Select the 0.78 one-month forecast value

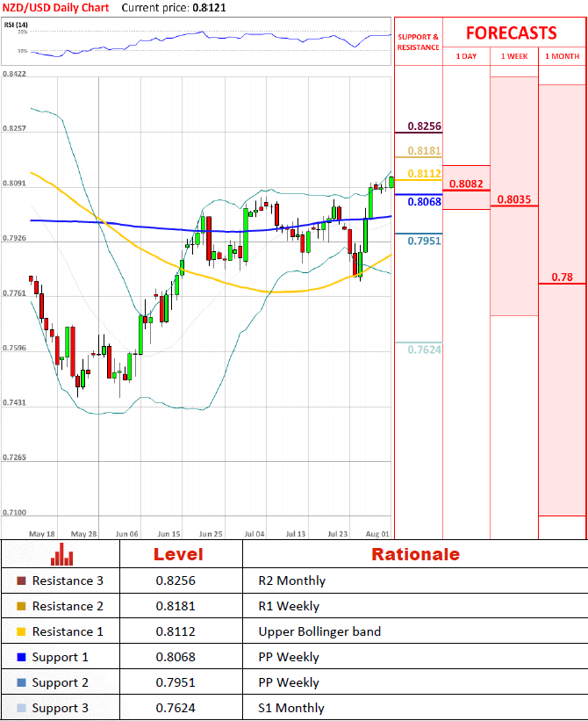pyautogui.click(x=562, y=278)
